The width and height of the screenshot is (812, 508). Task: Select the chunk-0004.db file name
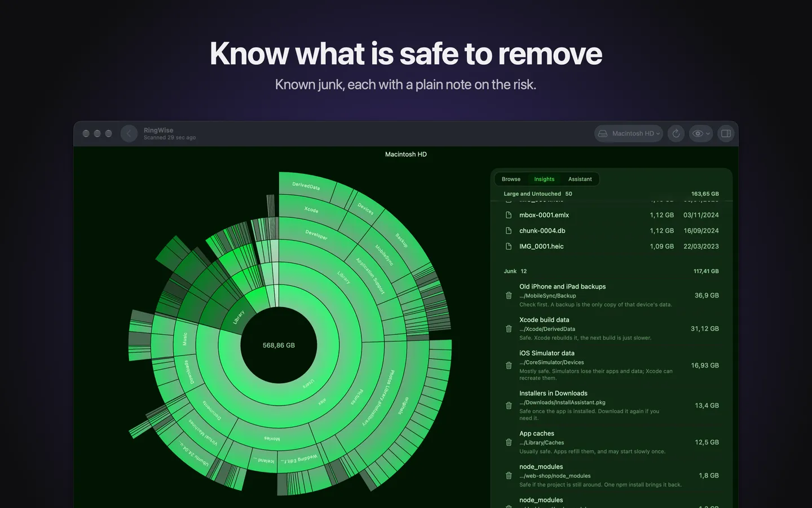pos(542,231)
